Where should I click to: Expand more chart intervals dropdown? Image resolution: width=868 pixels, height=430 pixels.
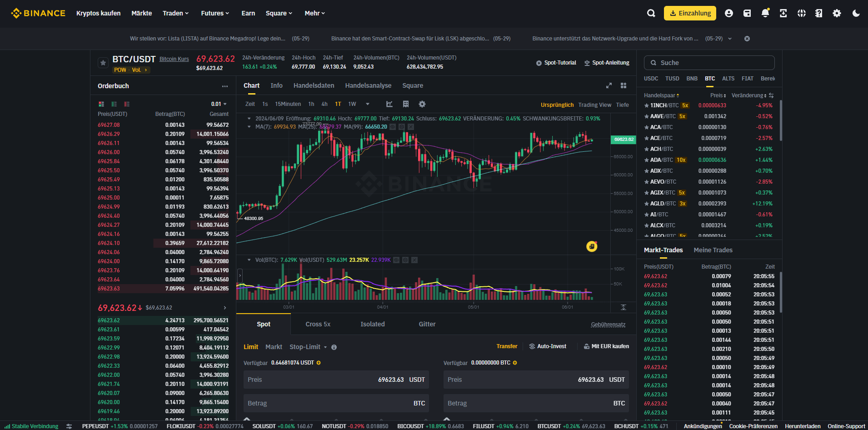click(x=368, y=104)
